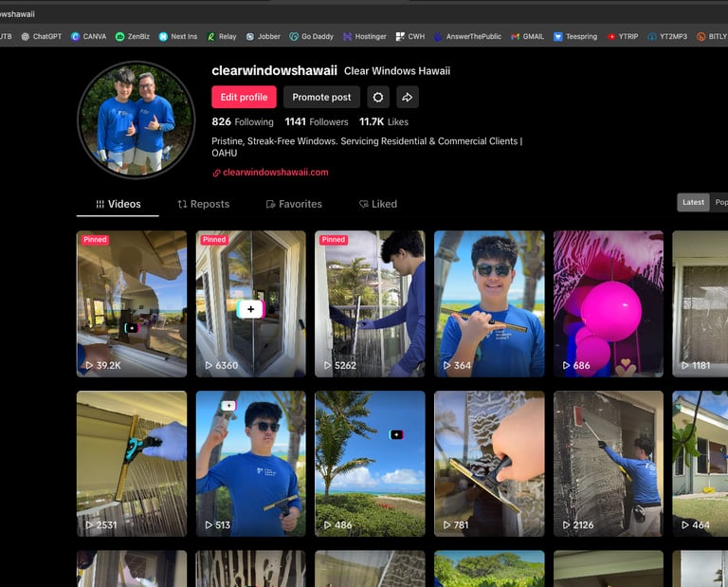This screenshot has width=728, height=587.
Task: Open the AnswerThePublic bookmark
Action: 467,36
